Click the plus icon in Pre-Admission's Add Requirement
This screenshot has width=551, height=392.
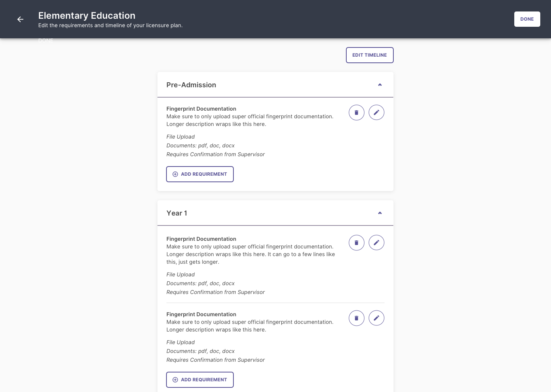pyautogui.click(x=175, y=174)
